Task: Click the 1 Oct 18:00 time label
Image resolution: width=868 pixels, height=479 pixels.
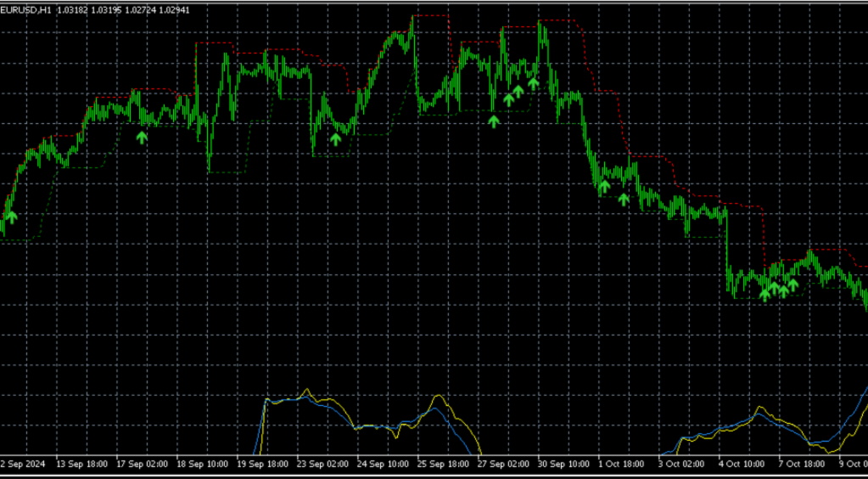Action: pyautogui.click(x=621, y=464)
